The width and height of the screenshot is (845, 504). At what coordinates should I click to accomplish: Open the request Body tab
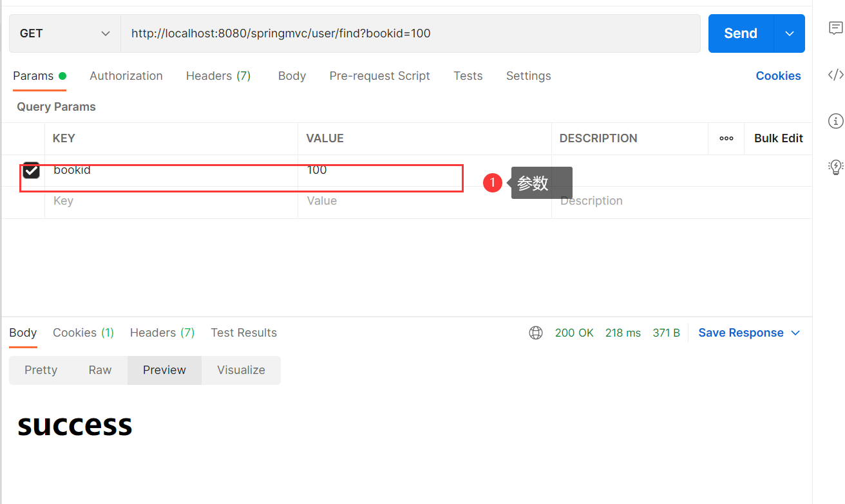point(292,76)
